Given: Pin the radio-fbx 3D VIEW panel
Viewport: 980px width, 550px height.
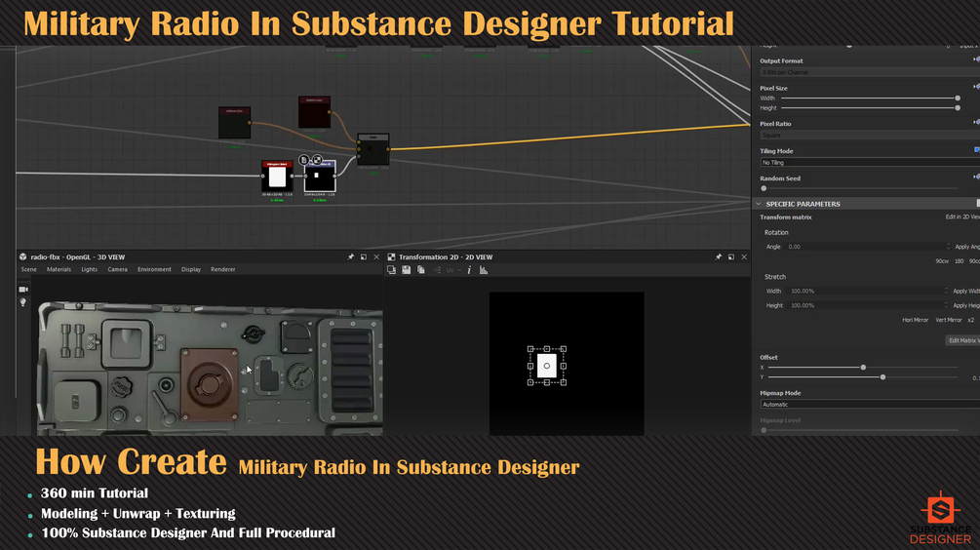Looking at the screenshot, I should coord(351,256).
